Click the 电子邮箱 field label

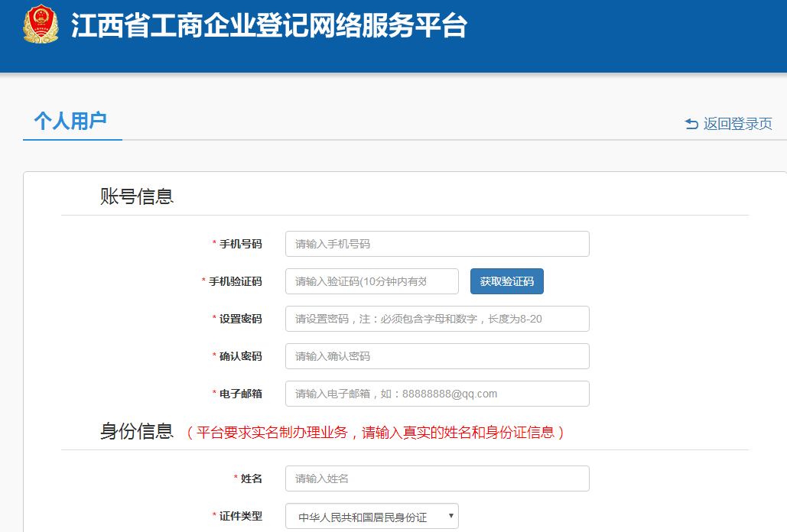point(240,394)
